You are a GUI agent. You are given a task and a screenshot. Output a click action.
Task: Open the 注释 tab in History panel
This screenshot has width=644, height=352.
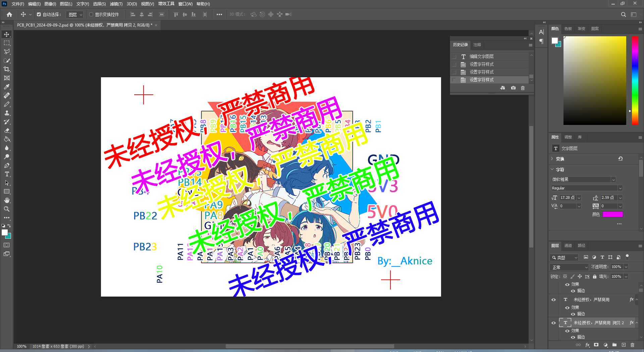pos(477,45)
